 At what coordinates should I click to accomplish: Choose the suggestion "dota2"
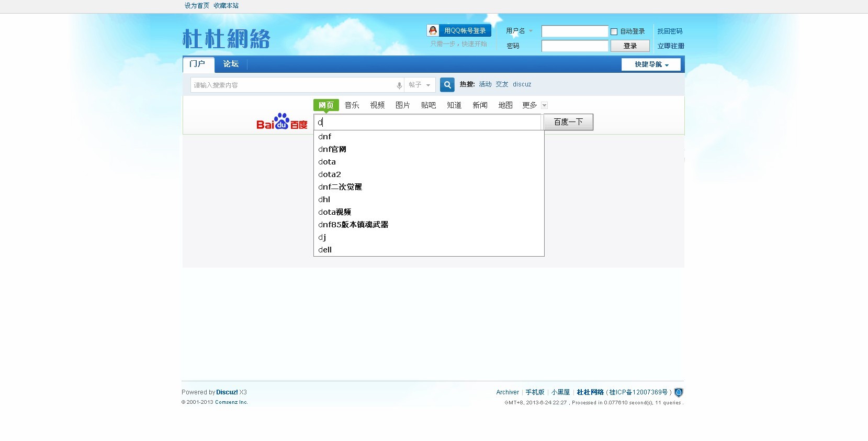pyautogui.click(x=429, y=174)
